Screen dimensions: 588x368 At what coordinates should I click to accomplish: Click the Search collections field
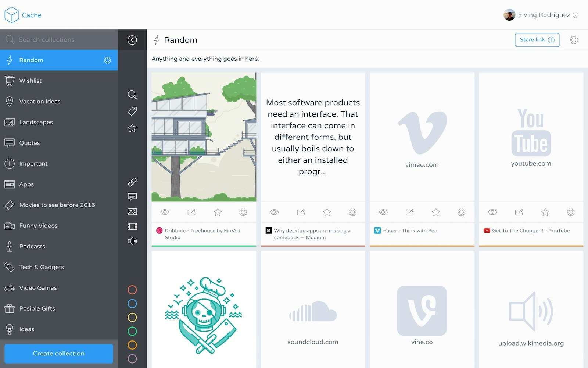click(x=59, y=40)
